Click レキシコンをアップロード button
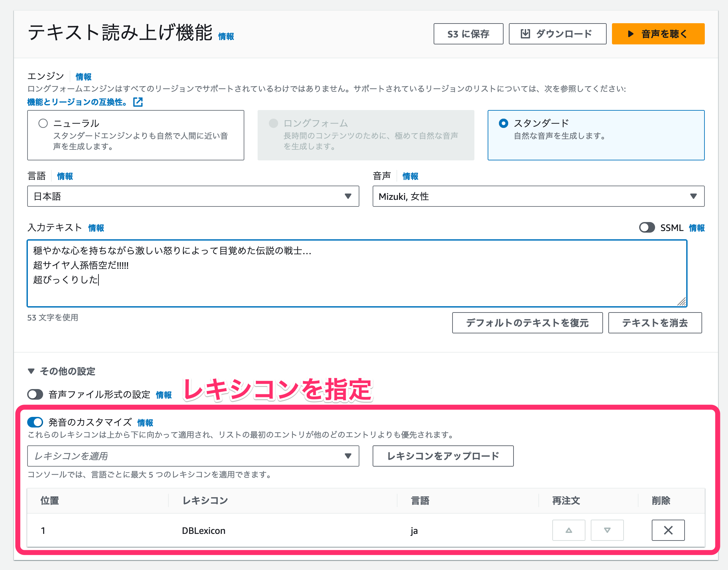 (443, 456)
